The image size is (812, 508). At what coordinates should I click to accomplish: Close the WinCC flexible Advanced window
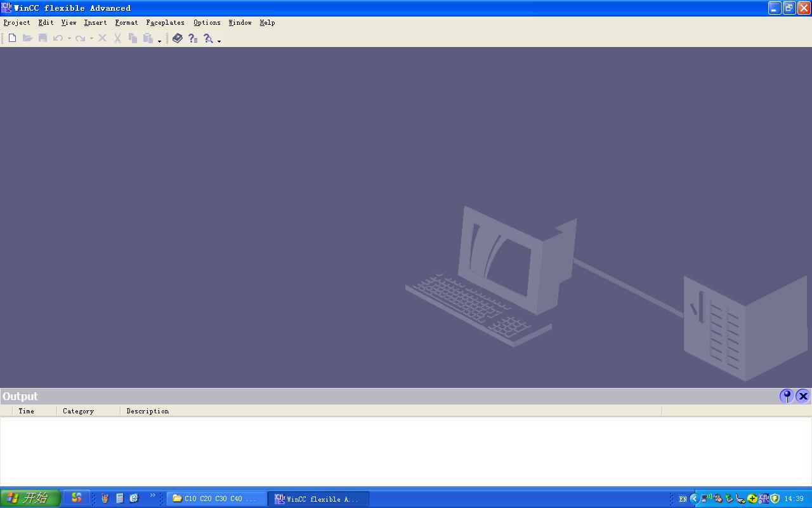[x=804, y=8]
